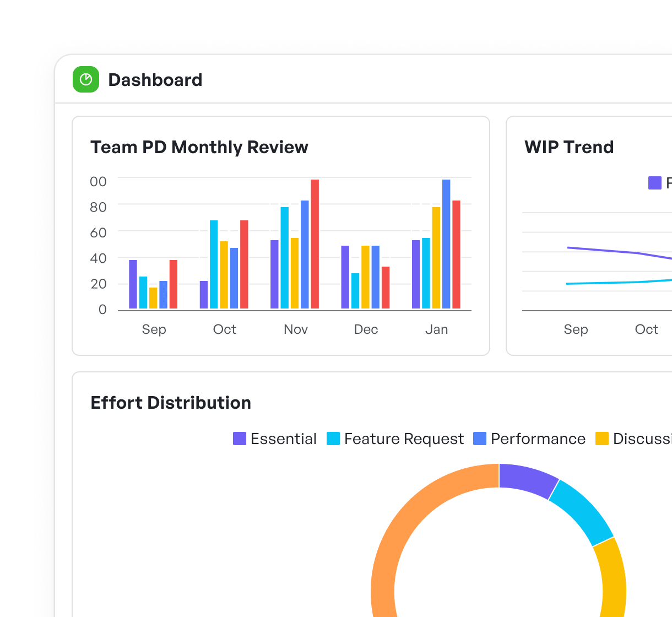672x617 pixels.
Task: Click the Sep label in WIP Trend
Action: coord(576,329)
